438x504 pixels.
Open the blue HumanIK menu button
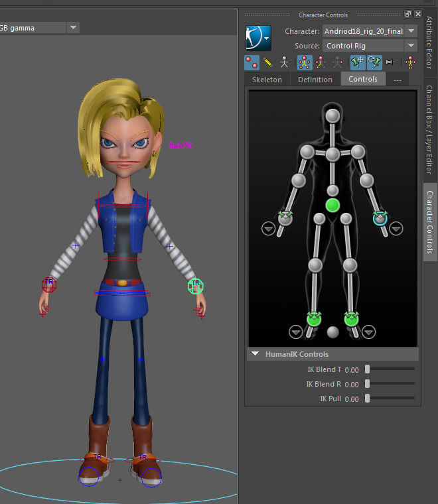(258, 38)
